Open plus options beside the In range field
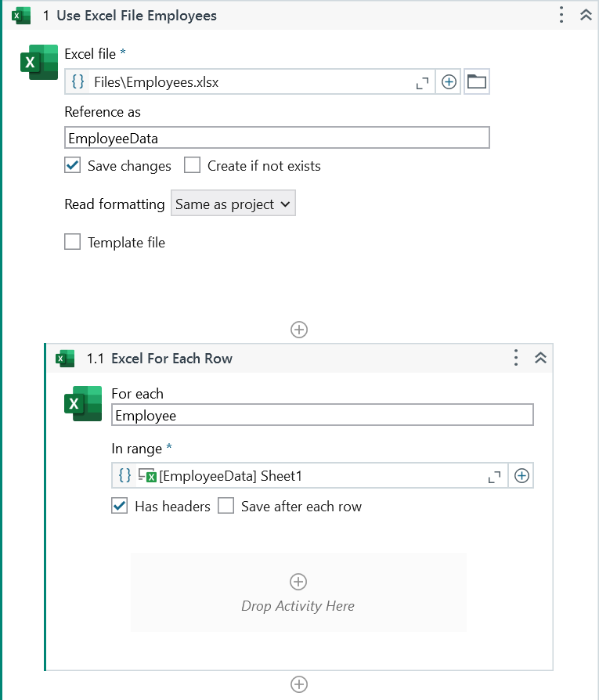 [521, 475]
